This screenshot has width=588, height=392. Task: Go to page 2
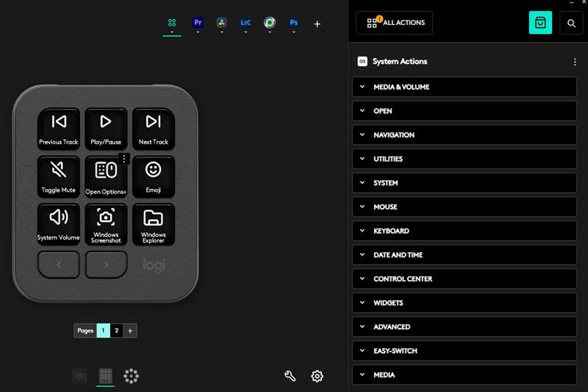click(117, 330)
